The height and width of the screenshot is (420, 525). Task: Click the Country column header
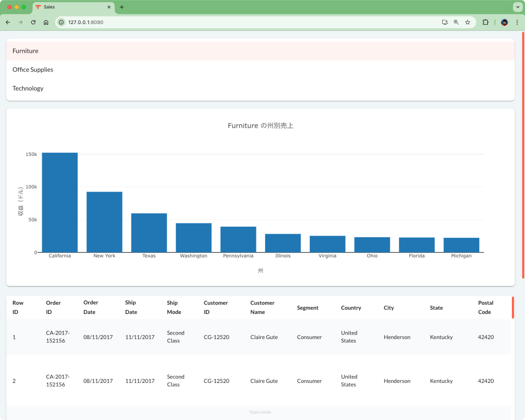point(351,308)
